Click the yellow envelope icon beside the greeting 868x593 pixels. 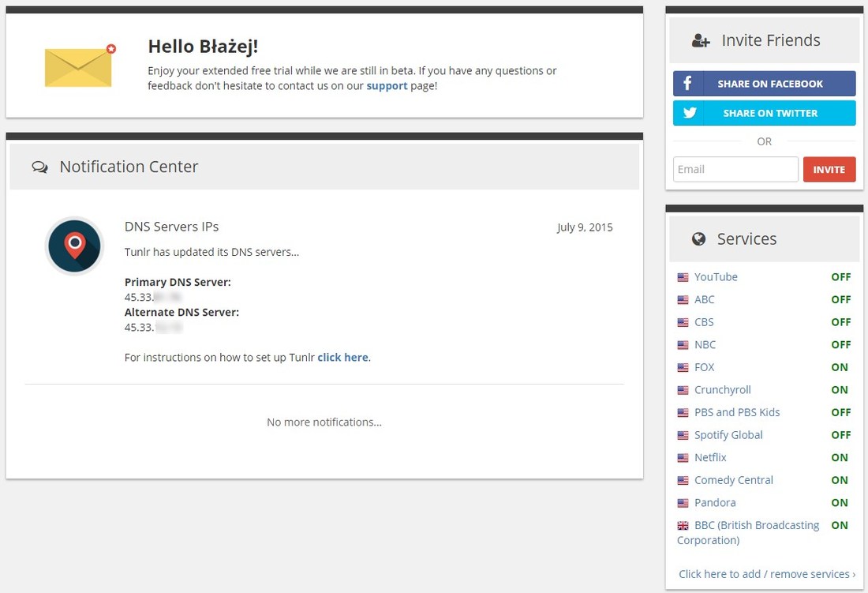[80, 66]
